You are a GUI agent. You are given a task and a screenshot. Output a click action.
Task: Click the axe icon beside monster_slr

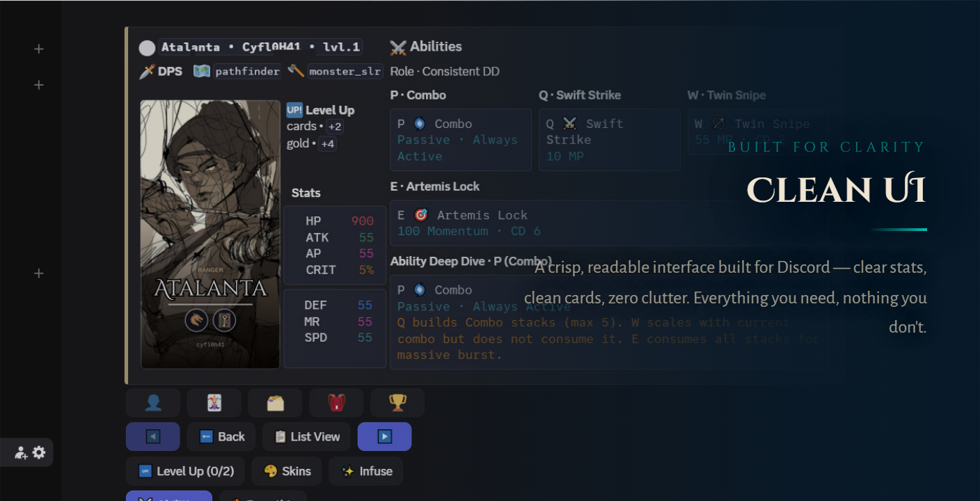[x=296, y=71]
